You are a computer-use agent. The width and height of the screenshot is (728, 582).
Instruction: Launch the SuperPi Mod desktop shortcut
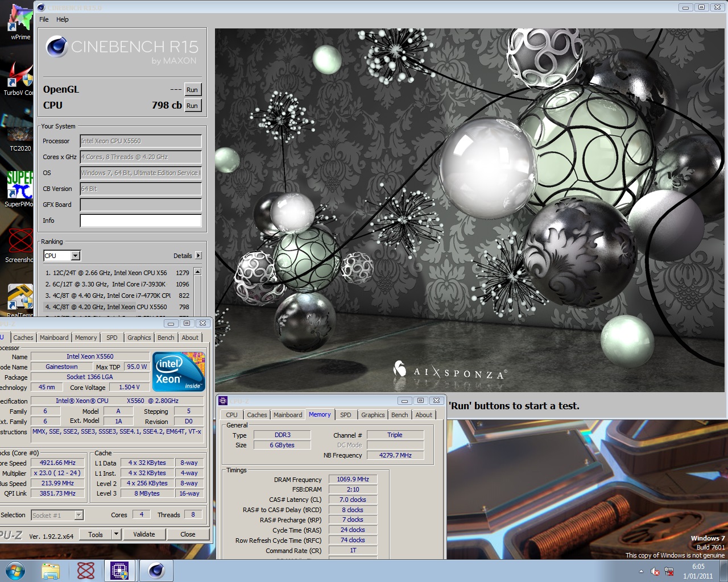(x=19, y=189)
